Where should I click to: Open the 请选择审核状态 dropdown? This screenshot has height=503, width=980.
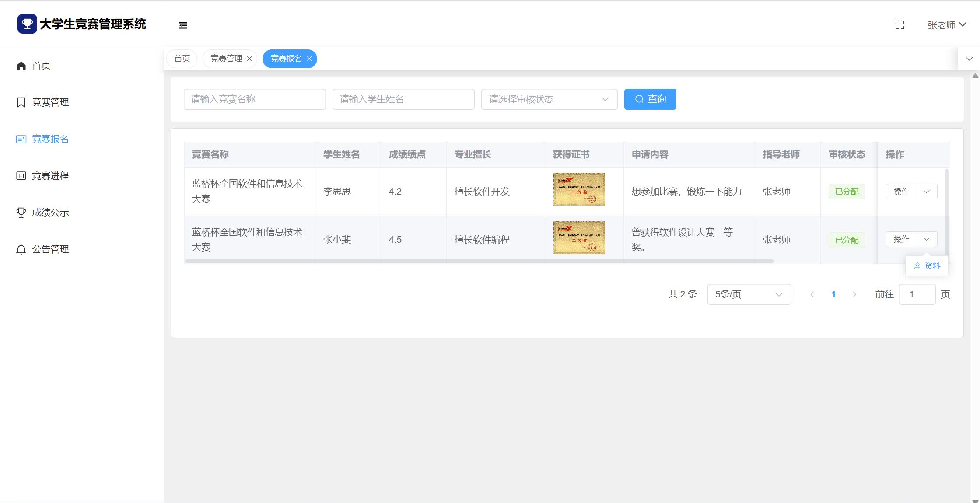(549, 99)
